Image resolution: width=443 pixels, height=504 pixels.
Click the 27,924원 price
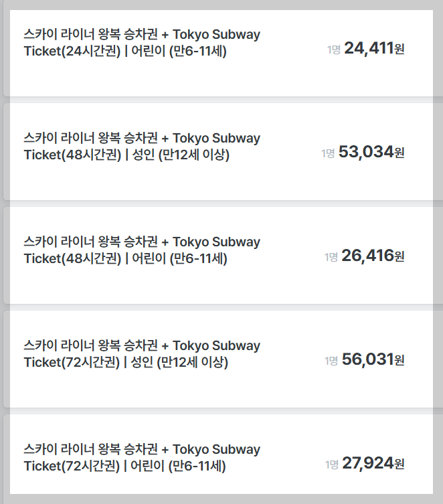373,463
